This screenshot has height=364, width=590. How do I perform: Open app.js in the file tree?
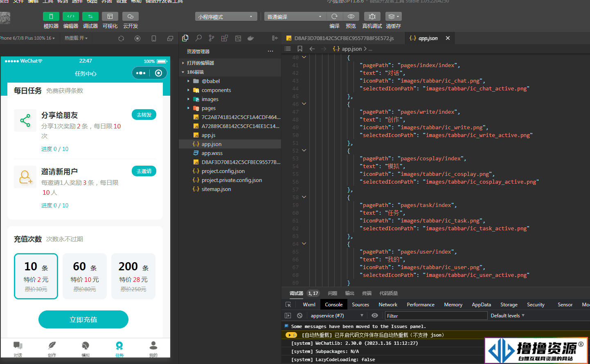[x=230, y=135]
